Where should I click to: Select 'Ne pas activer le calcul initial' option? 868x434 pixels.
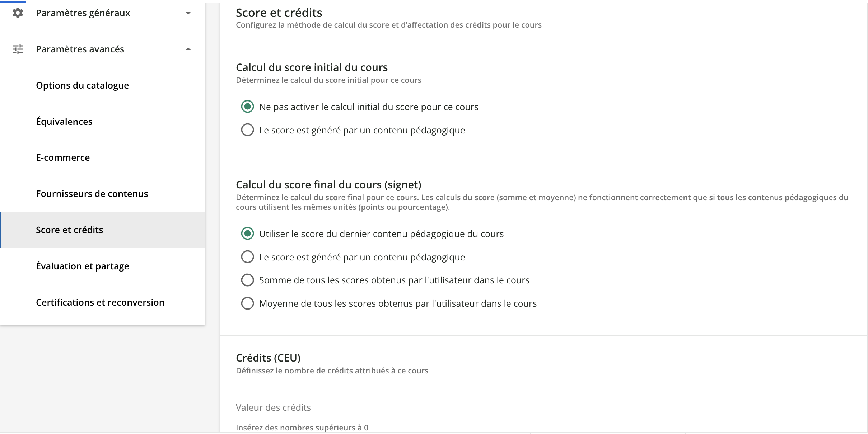click(247, 107)
